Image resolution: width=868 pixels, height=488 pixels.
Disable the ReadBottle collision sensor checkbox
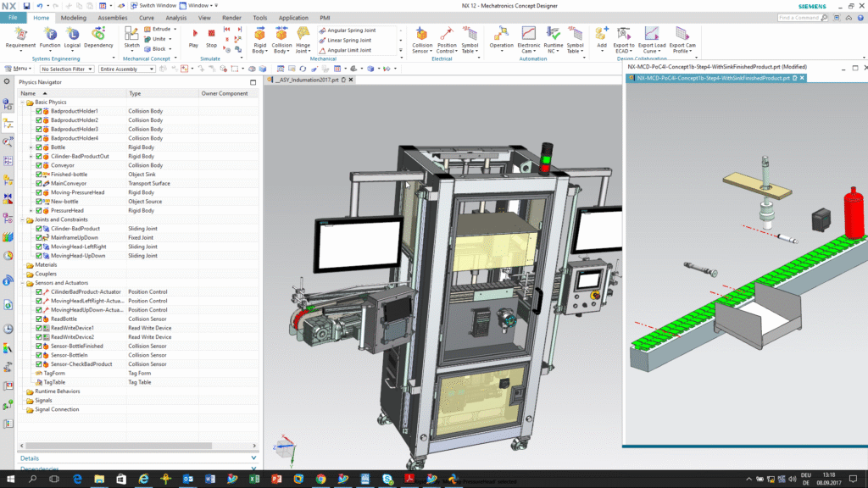coord(39,319)
